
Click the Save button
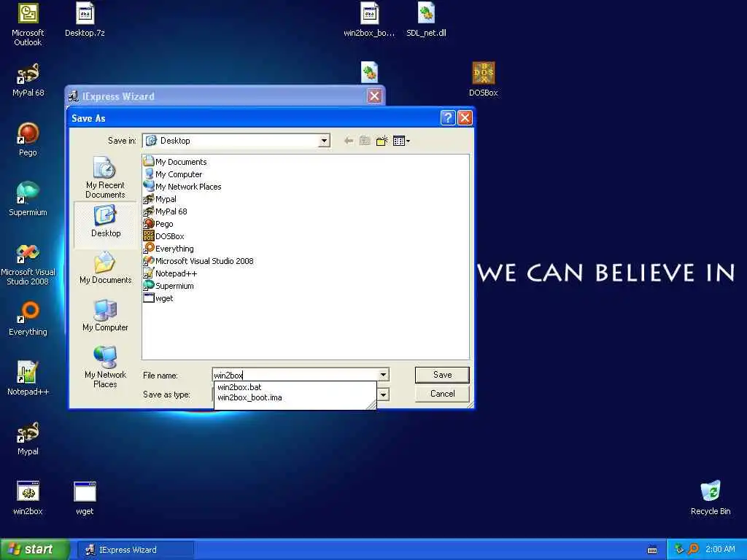pos(442,375)
